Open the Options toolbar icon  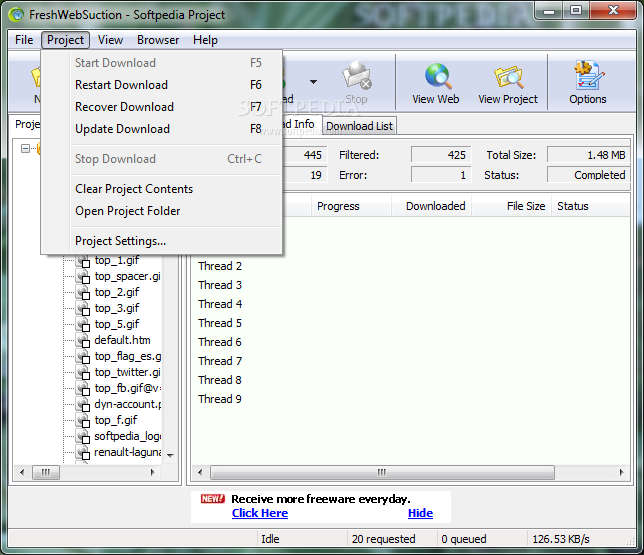coord(589,76)
